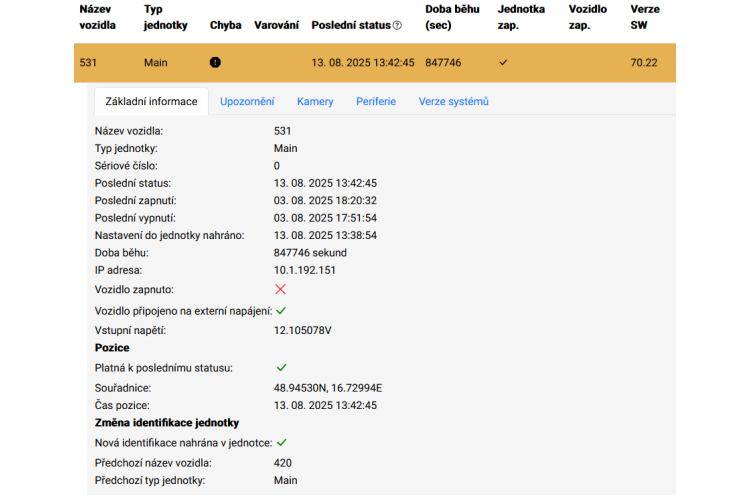Click the Vozidlo zap. column header

tap(587, 17)
